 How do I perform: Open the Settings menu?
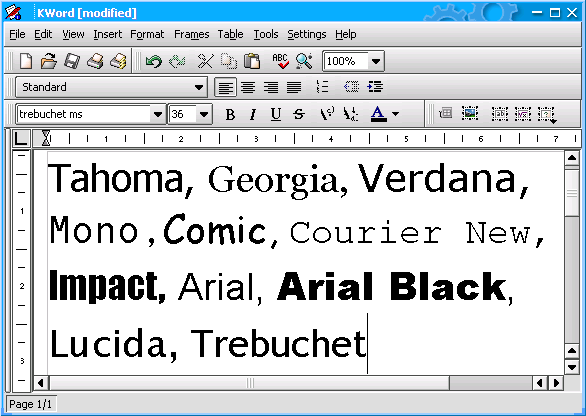coord(307,34)
